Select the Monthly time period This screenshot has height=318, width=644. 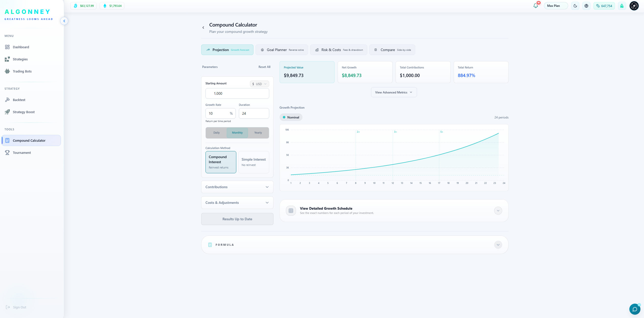(x=237, y=133)
